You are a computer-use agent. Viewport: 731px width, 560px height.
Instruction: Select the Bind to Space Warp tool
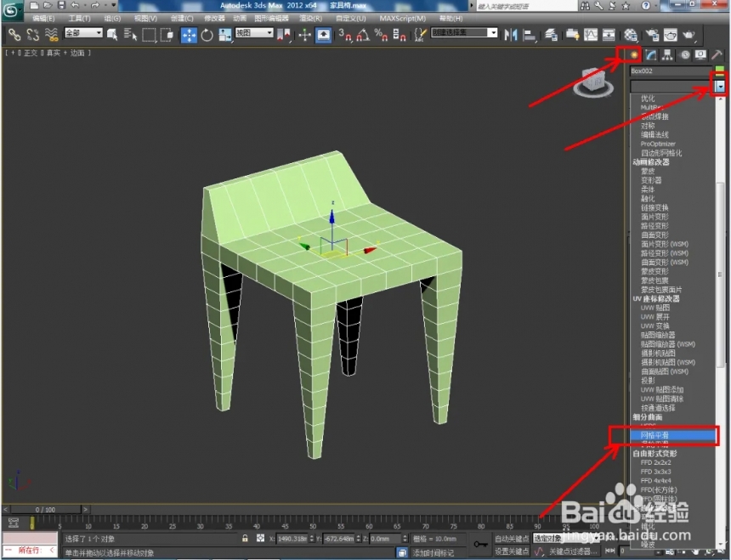coord(51,35)
